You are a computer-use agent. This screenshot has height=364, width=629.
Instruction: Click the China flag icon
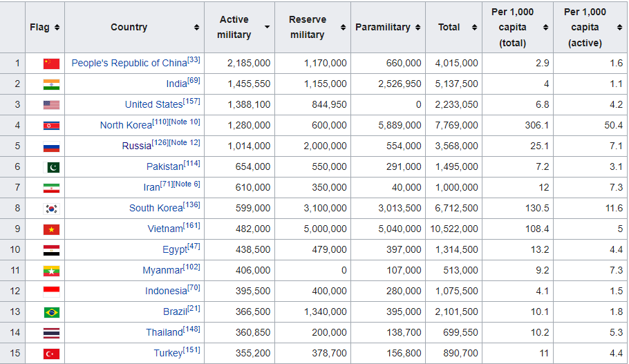(x=51, y=64)
